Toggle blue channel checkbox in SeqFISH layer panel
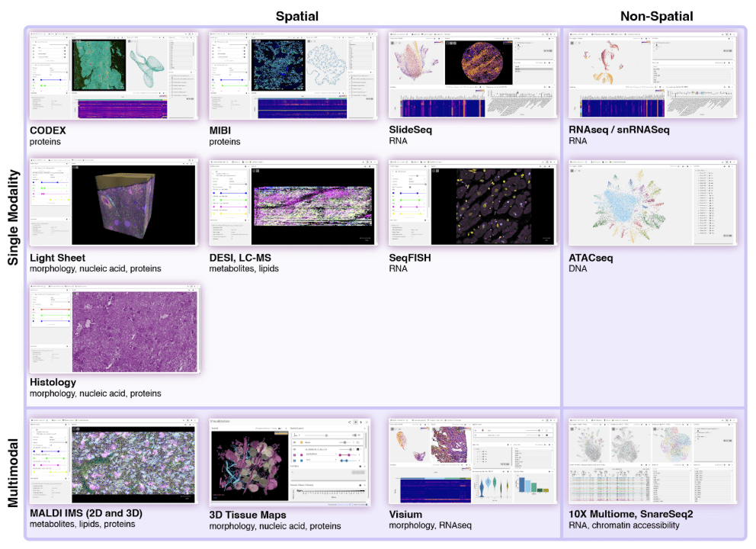 (x=394, y=194)
